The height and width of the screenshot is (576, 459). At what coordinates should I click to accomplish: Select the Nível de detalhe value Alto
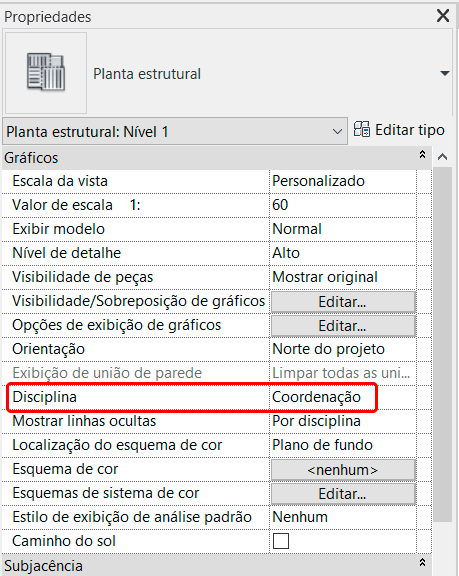coord(343,253)
